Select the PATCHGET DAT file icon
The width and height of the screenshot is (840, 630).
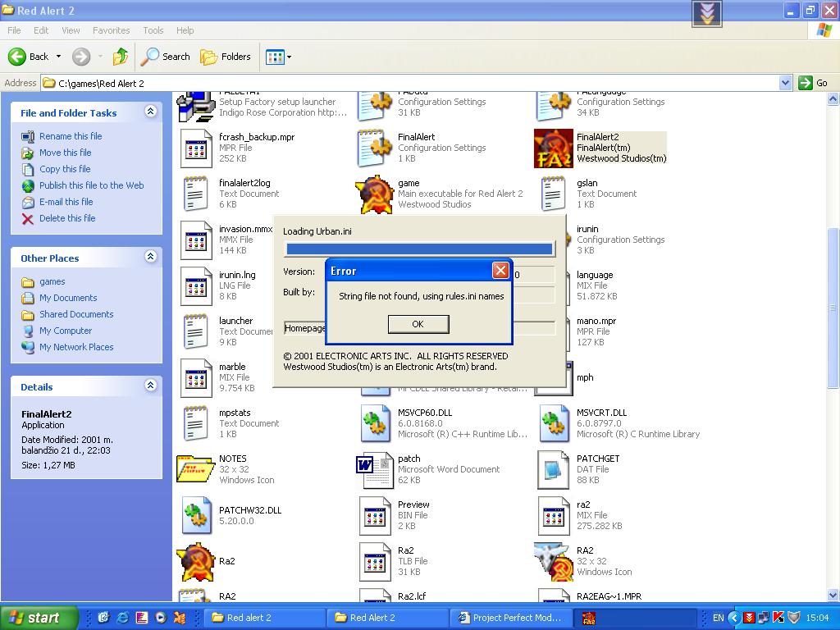point(554,470)
